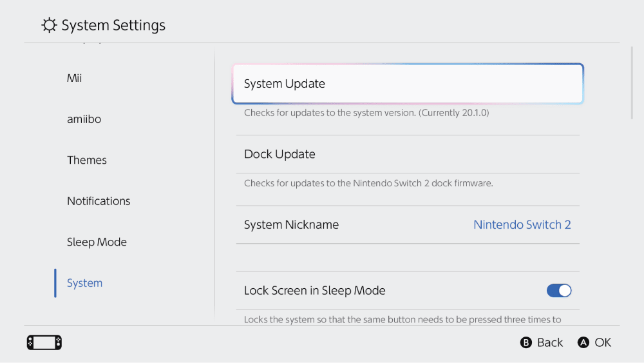Click the Nintendo Switch 2 nickname value
Image resolution: width=644 pixels, height=363 pixels.
tap(522, 225)
